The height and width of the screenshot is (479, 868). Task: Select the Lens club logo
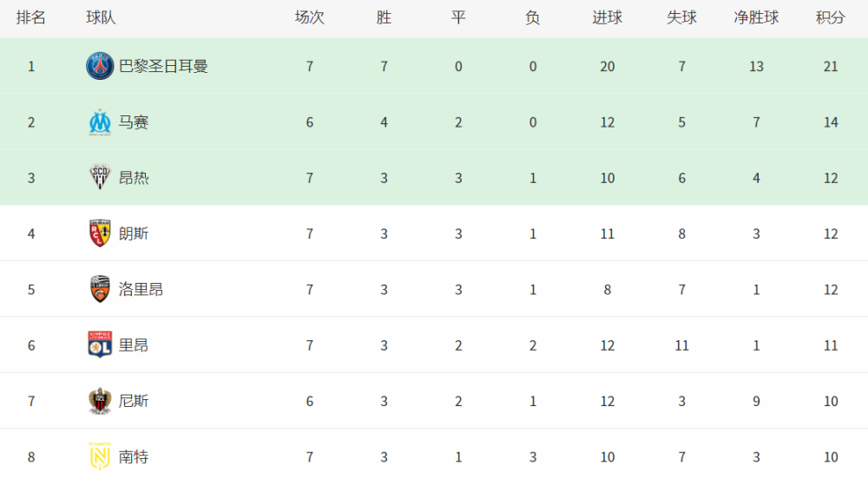click(x=100, y=233)
